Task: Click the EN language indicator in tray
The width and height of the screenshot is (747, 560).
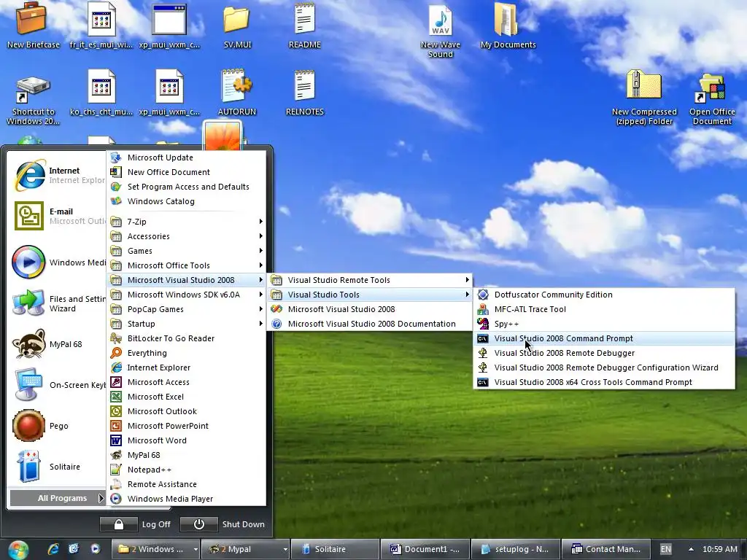Action: (x=665, y=549)
